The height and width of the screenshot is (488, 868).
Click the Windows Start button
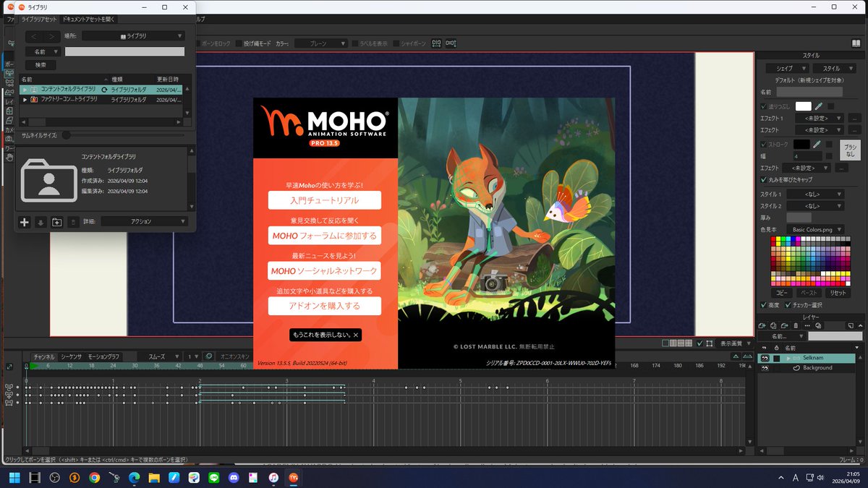pos(14,478)
